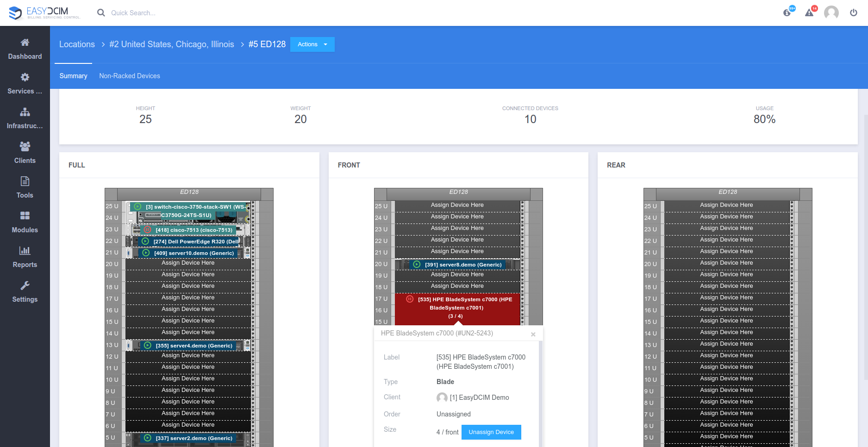Click Dashboard label in sidebar
The height and width of the screenshot is (447, 868).
[x=25, y=56]
